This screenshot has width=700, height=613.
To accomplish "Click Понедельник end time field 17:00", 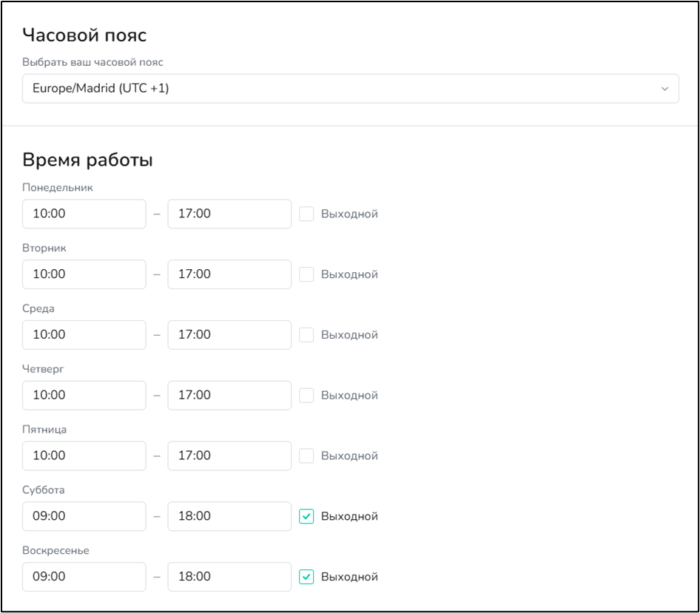I will tap(229, 214).
